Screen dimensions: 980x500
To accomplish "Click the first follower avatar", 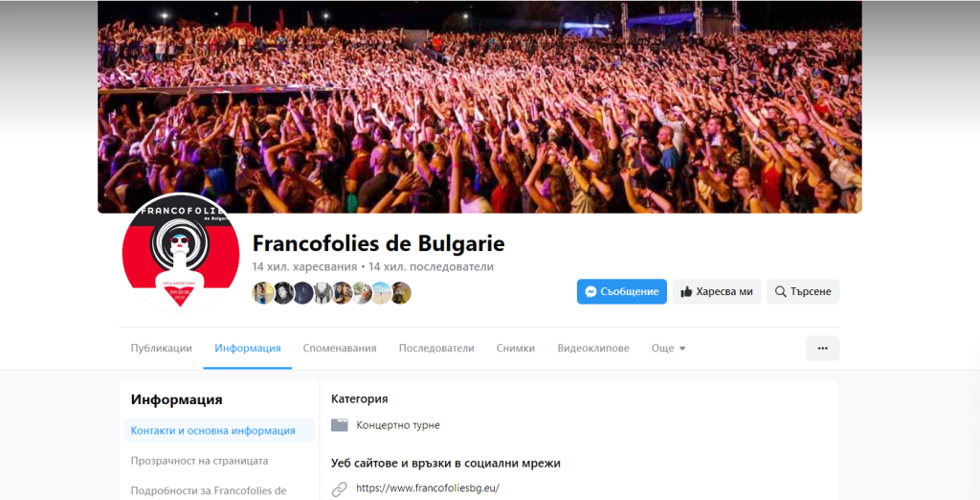I will 262,293.
